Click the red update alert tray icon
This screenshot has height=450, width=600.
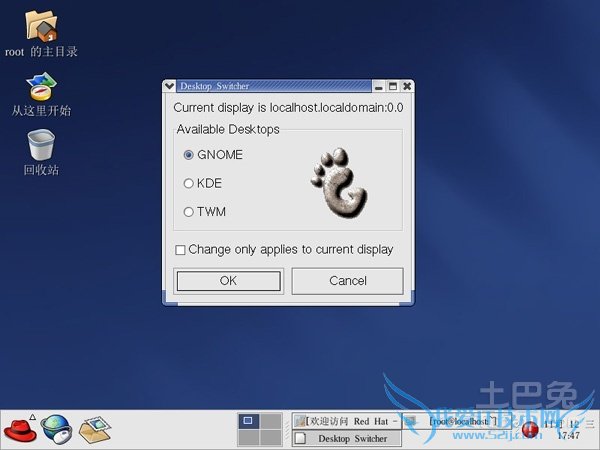530,430
